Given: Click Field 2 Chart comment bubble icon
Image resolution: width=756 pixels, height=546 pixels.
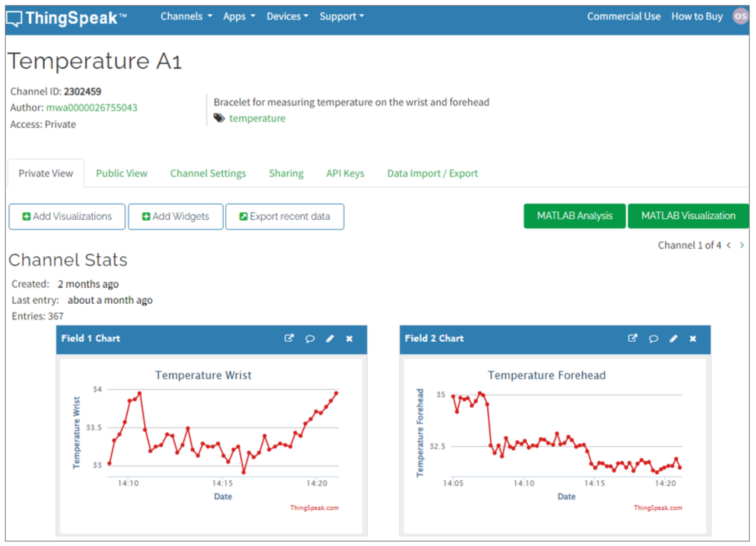Looking at the screenshot, I should tap(653, 339).
